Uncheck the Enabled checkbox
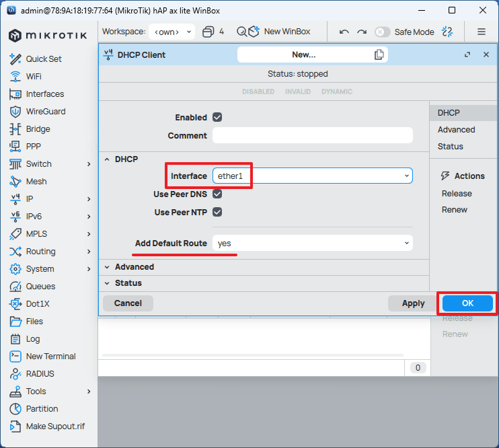This screenshot has height=448, width=499. pos(217,117)
